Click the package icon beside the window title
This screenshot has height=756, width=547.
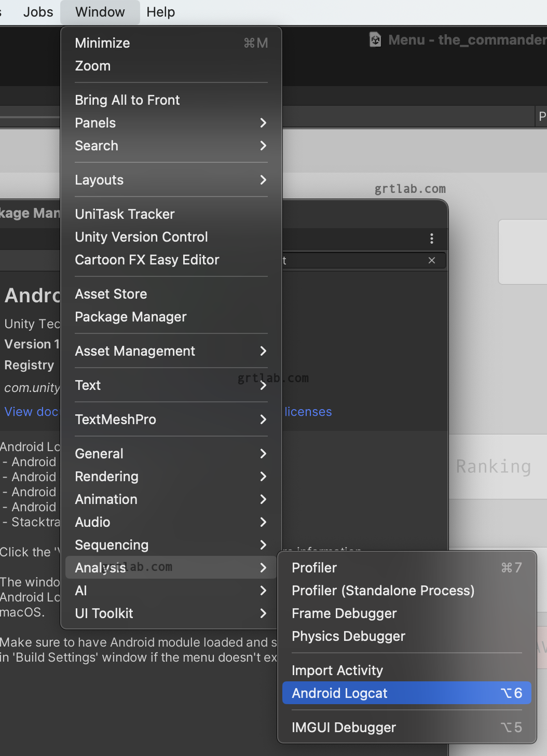375,39
